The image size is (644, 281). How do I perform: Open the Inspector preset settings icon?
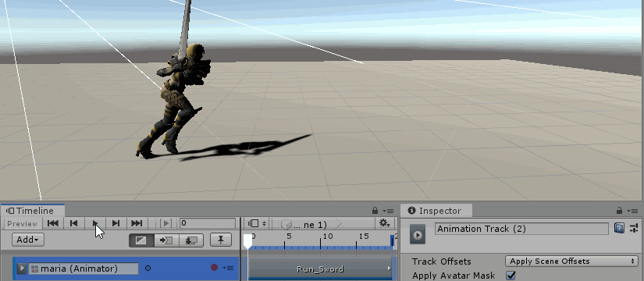(x=633, y=228)
